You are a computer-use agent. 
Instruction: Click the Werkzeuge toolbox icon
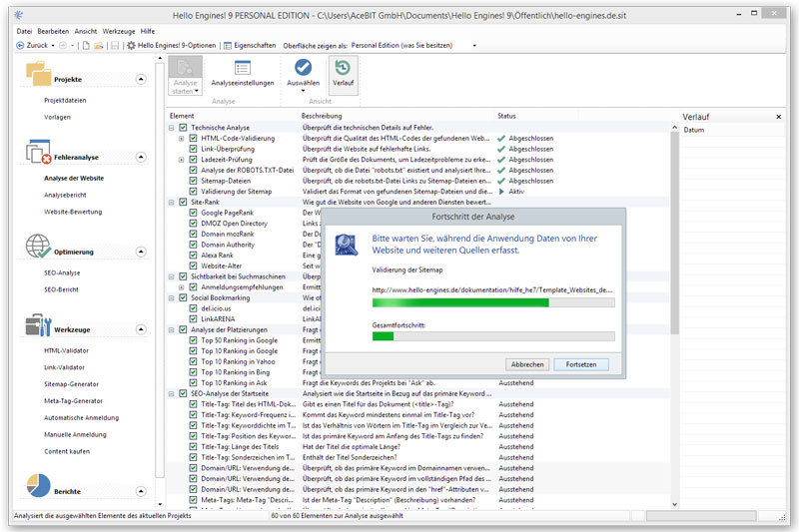39,324
